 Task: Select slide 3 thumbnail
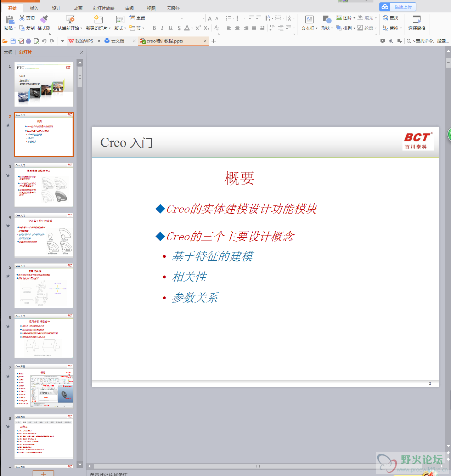[44, 185]
